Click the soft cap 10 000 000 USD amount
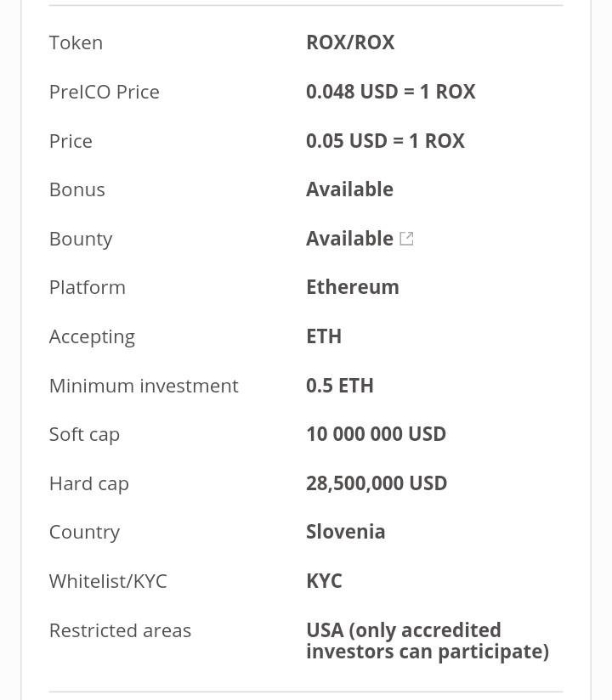 tap(376, 434)
